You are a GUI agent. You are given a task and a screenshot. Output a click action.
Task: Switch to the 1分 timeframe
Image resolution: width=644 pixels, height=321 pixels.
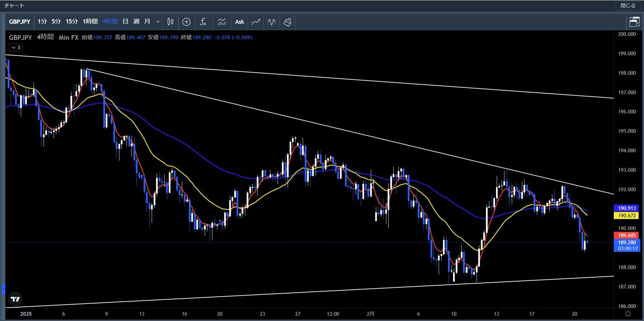tap(42, 22)
